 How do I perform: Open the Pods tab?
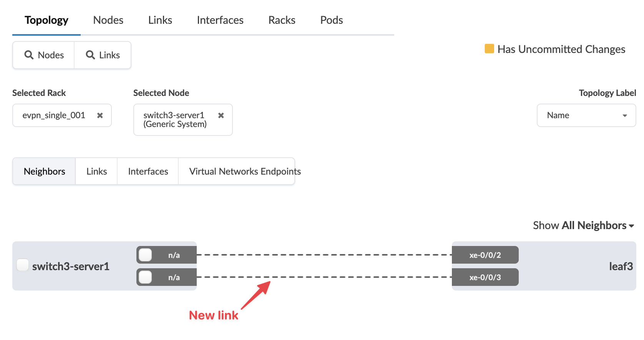click(331, 20)
